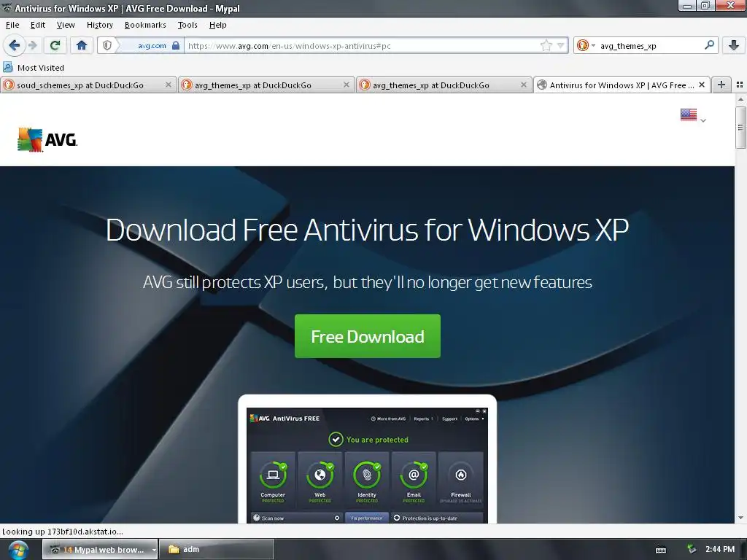The height and width of the screenshot is (560, 747).
Task: Click the search magnifier icon
Action: [709, 45]
